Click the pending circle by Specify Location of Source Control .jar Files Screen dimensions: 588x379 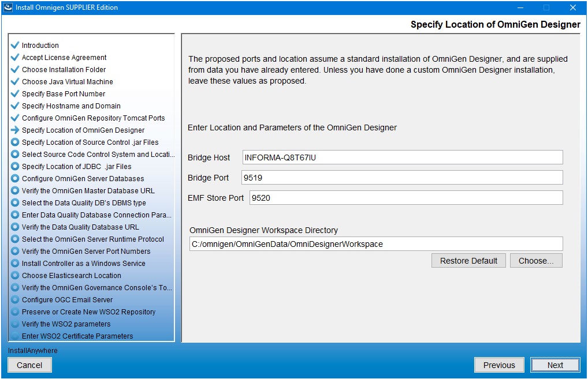click(x=15, y=142)
